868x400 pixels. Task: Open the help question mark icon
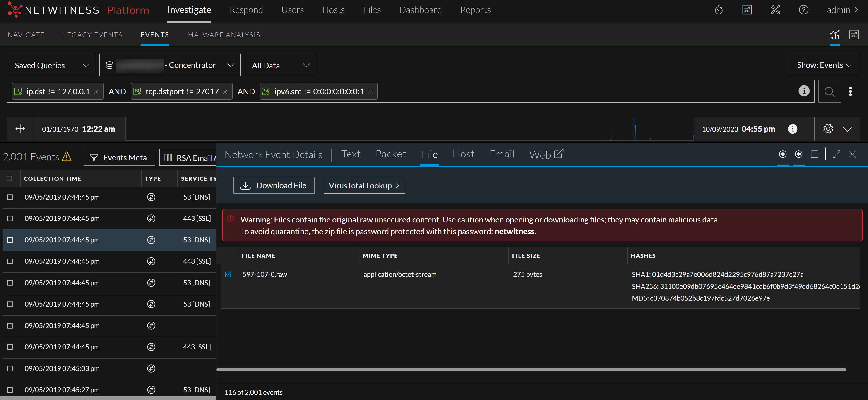point(804,10)
